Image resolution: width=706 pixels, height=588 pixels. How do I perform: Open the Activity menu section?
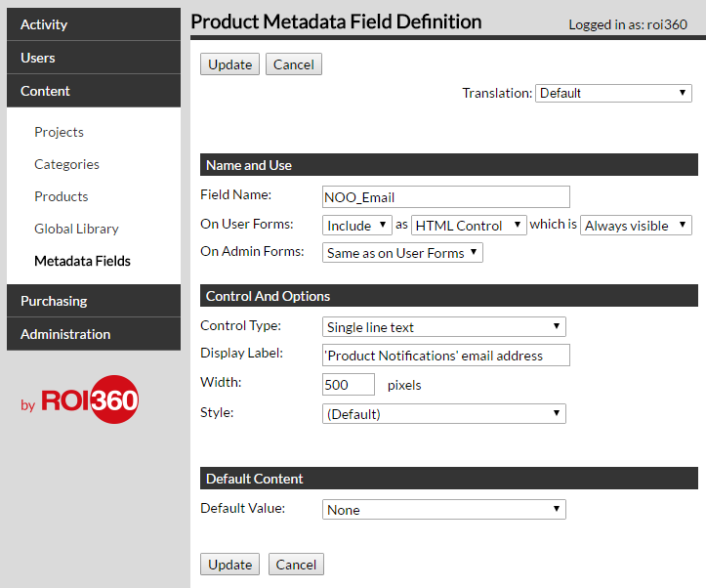pyautogui.click(x=93, y=24)
